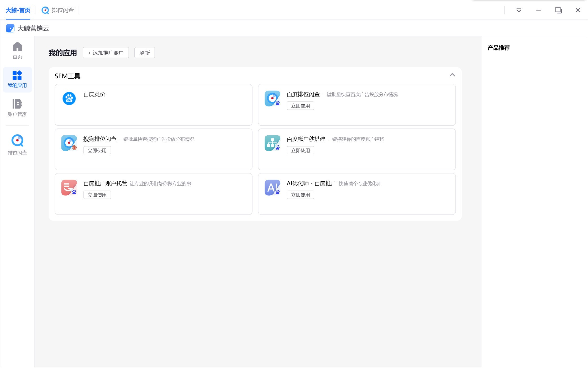The image size is (588, 368).
Task: Click the 百度竞价 title text
Action: [94, 94]
